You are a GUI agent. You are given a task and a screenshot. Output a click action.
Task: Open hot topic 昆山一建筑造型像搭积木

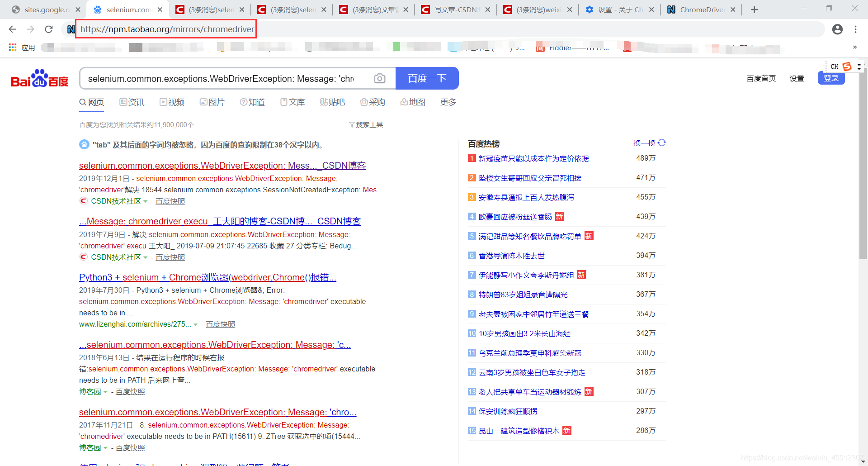tap(519, 431)
